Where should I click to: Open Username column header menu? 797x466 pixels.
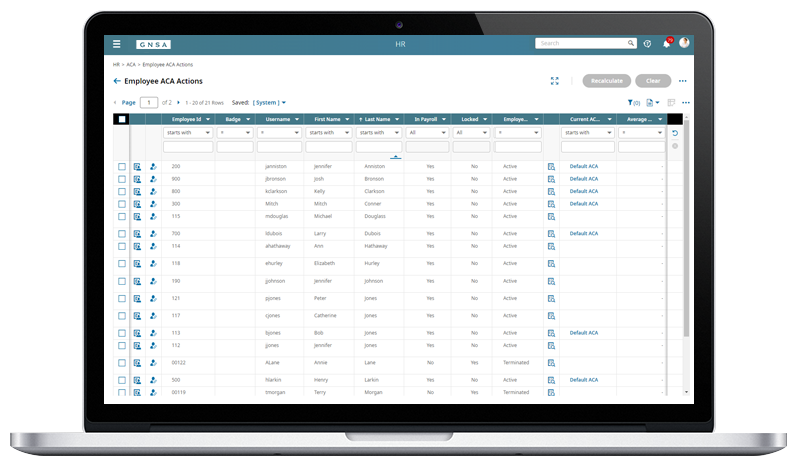coord(297,119)
